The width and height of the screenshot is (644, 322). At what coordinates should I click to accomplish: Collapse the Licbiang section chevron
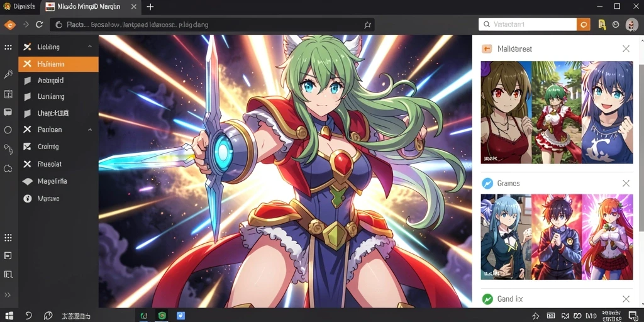(90, 47)
